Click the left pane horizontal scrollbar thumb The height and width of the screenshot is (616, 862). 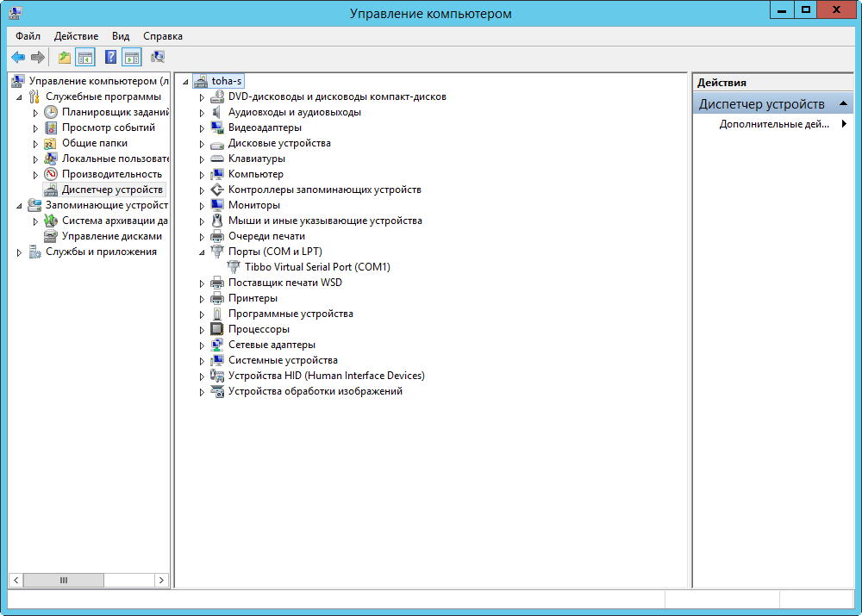(63, 581)
